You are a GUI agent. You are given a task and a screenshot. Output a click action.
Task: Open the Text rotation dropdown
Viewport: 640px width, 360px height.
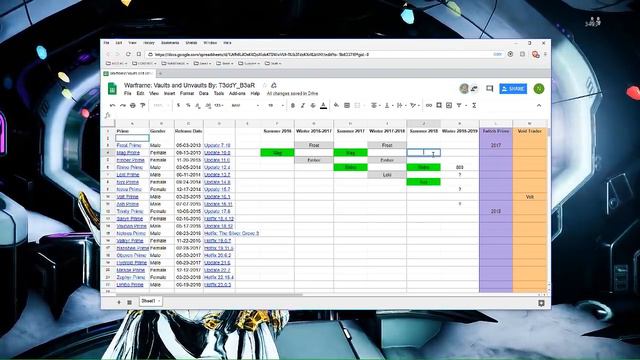(x=414, y=105)
